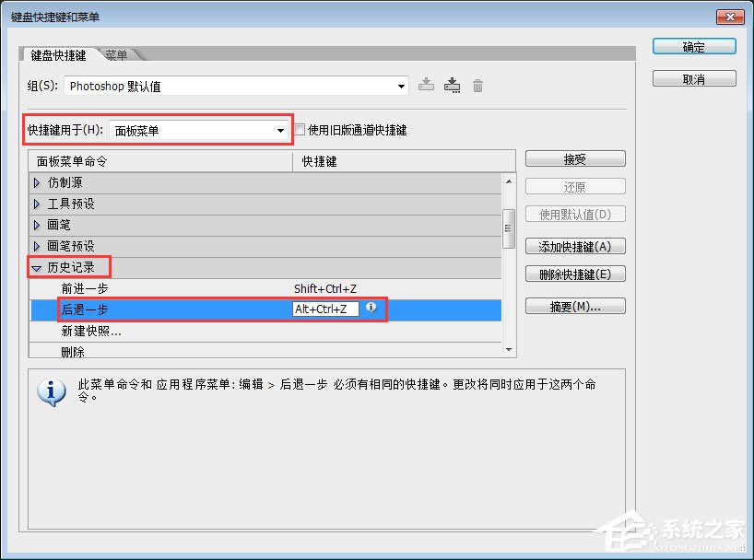The image size is (754, 560).
Task: Delete the current shortcut set via trash icon
Action: 477,85
